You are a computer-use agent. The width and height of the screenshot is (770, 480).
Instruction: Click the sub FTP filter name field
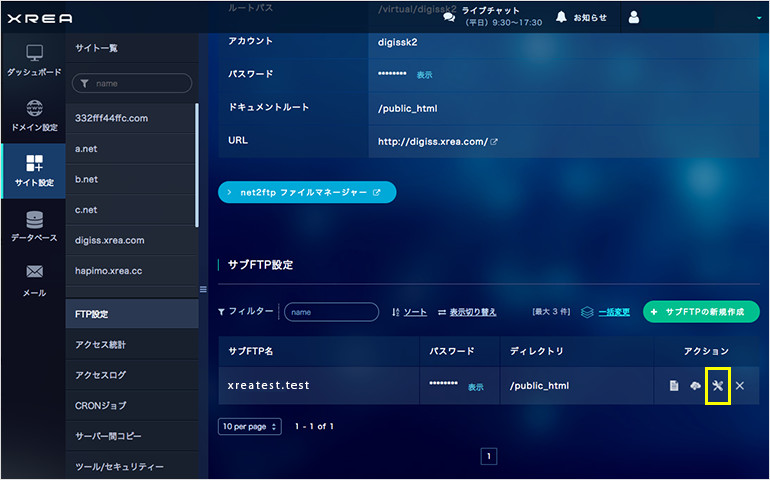[x=331, y=312]
